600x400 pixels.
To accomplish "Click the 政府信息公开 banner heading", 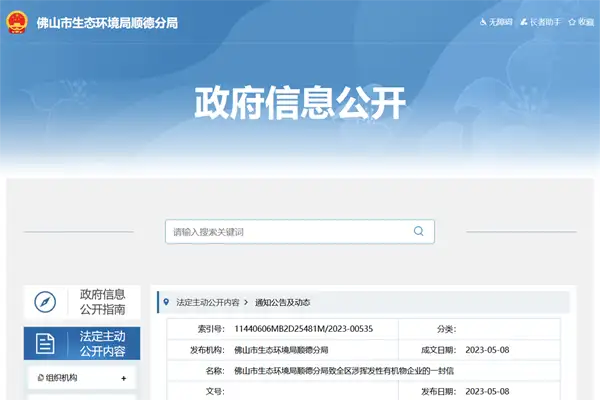I will (x=300, y=103).
